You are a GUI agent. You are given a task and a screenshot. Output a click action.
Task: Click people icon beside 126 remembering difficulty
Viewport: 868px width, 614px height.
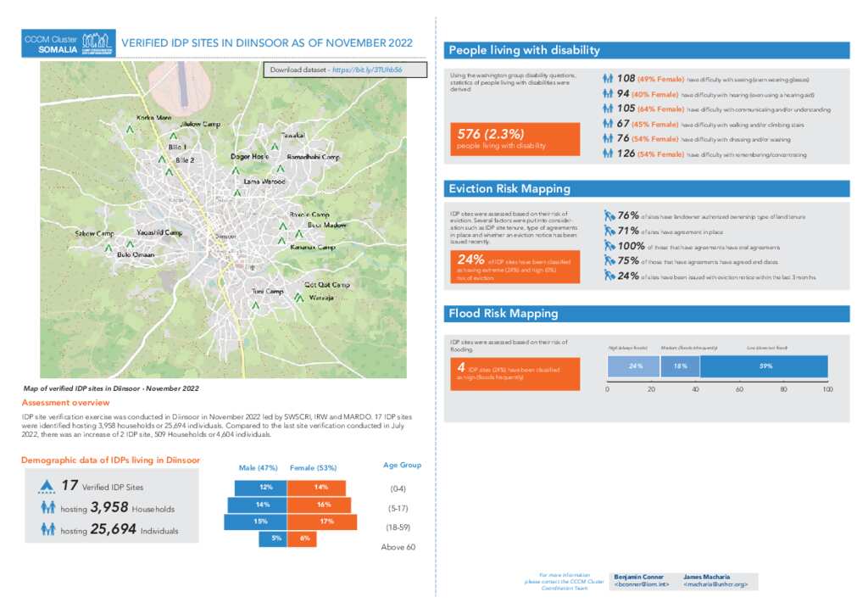point(608,153)
